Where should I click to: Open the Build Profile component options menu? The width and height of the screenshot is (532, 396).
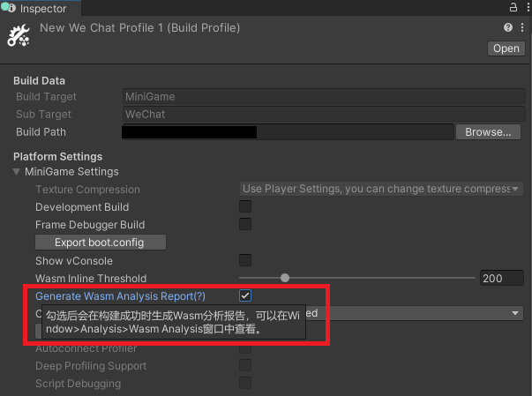[521, 28]
